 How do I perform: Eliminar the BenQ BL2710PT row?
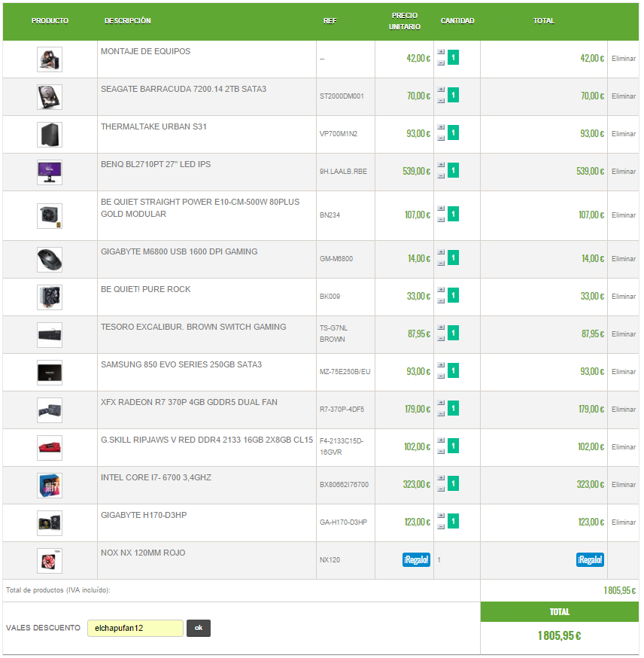pyautogui.click(x=624, y=172)
